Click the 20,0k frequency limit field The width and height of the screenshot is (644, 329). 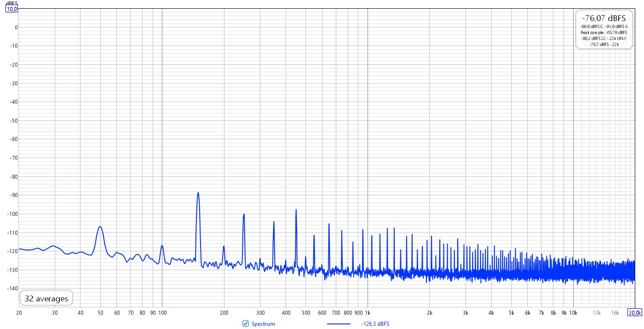click(634, 312)
